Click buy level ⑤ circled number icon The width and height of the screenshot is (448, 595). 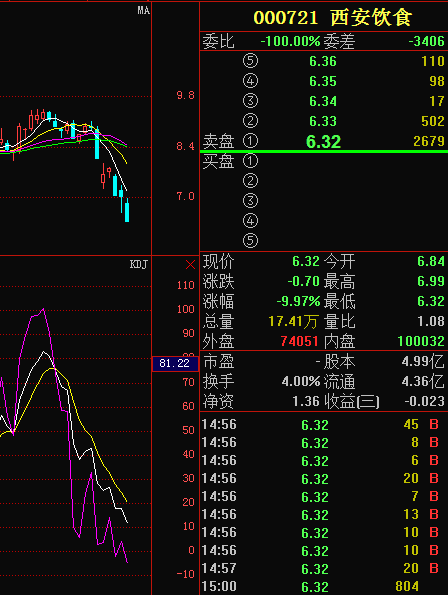point(250,241)
